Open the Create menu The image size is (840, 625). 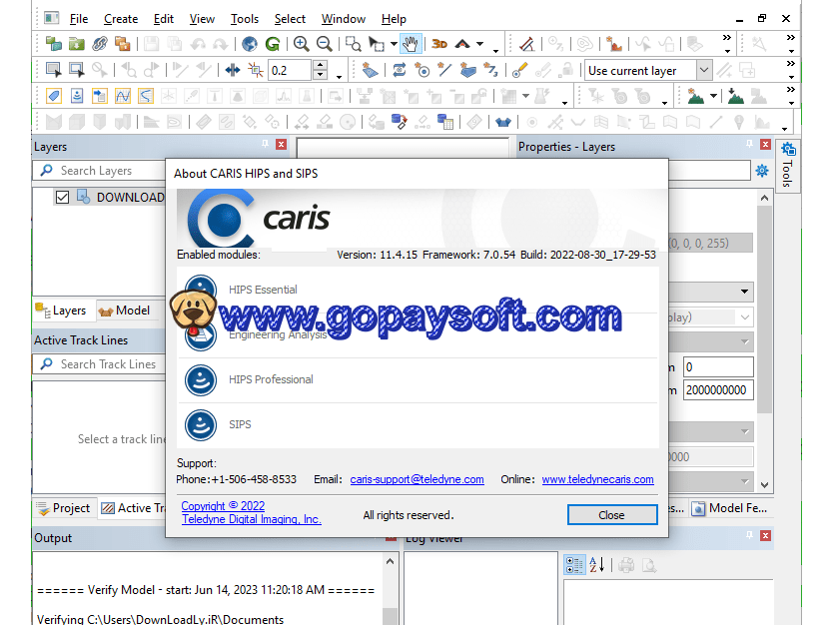point(121,19)
